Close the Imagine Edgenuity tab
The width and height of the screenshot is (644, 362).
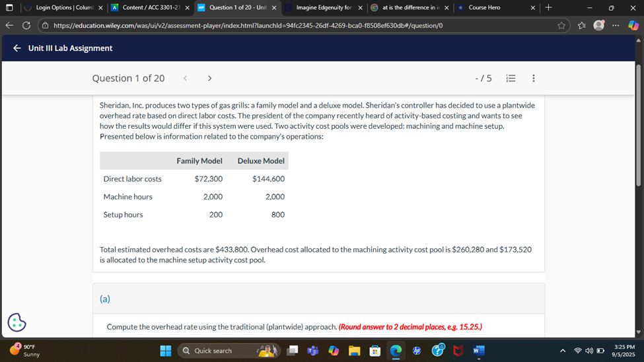point(360,7)
